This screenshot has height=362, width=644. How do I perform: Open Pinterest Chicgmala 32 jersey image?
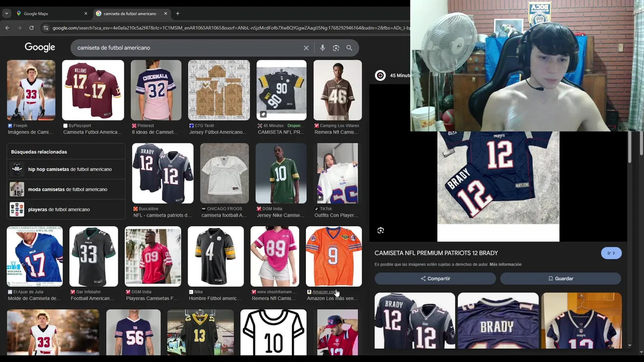156,90
